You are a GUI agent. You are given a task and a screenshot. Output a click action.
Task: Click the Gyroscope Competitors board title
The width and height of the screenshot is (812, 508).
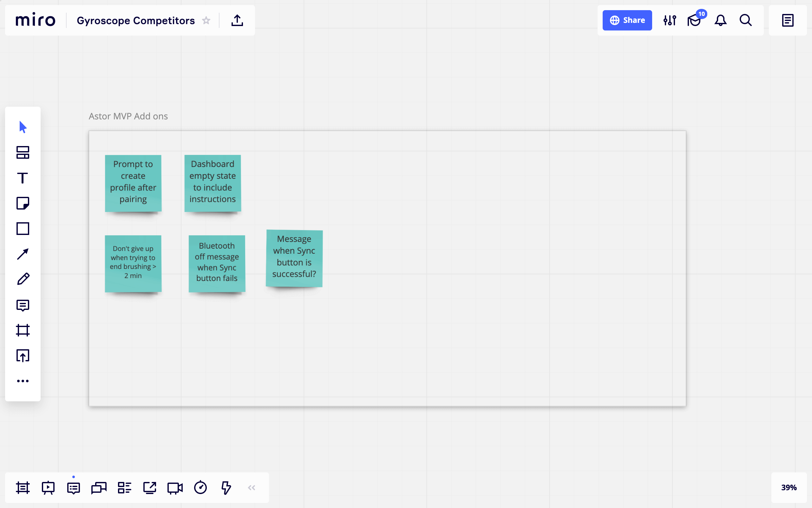coord(135,21)
